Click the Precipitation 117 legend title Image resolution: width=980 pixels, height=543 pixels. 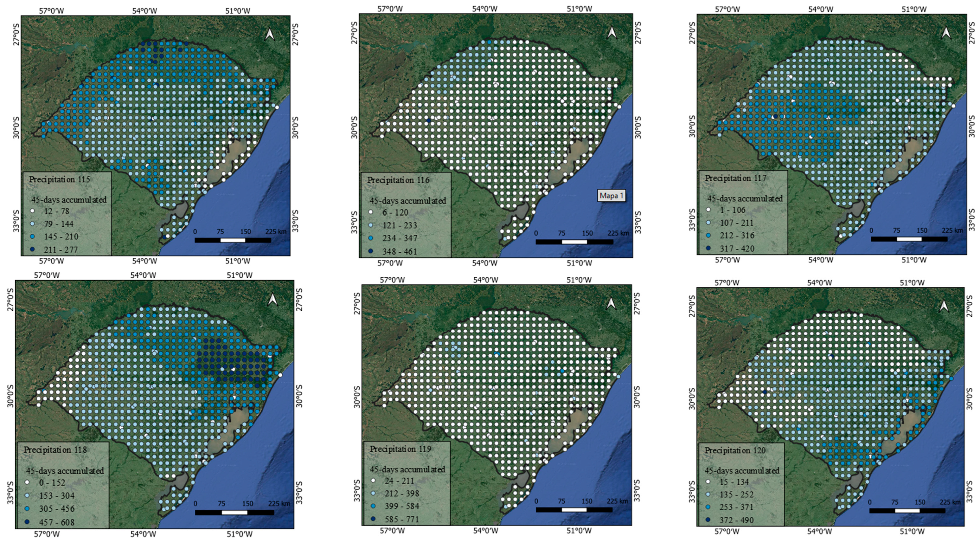point(735,178)
